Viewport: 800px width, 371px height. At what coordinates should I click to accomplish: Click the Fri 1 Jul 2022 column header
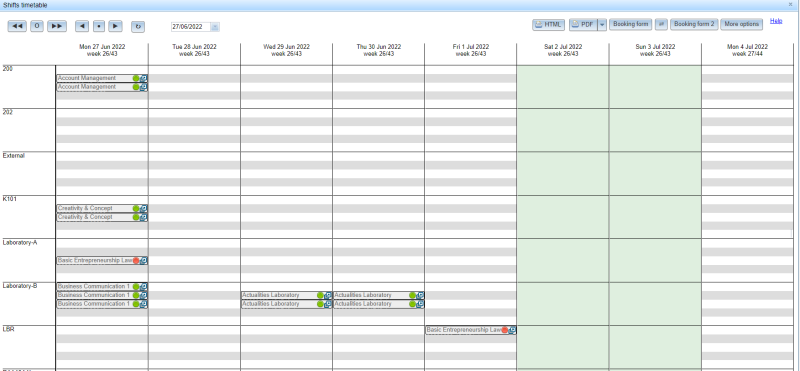pyautogui.click(x=471, y=50)
